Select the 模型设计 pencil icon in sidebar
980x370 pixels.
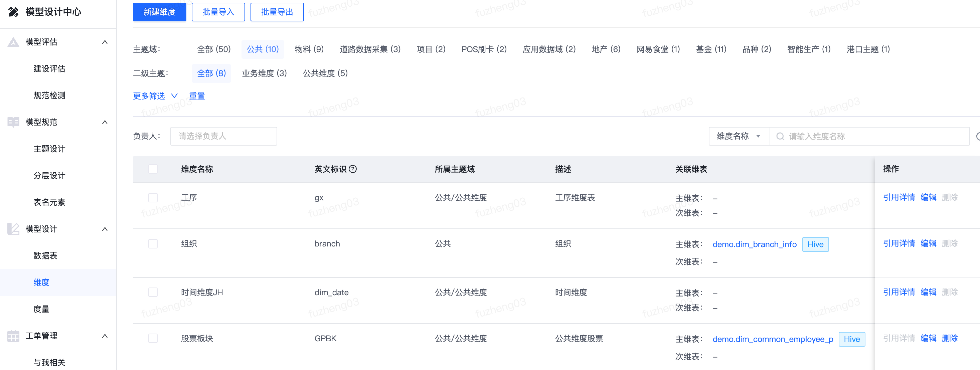pos(13,229)
